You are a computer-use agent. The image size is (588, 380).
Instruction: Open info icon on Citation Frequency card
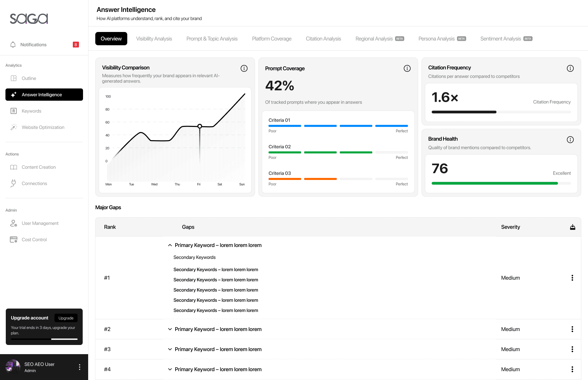tap(570, 68)
